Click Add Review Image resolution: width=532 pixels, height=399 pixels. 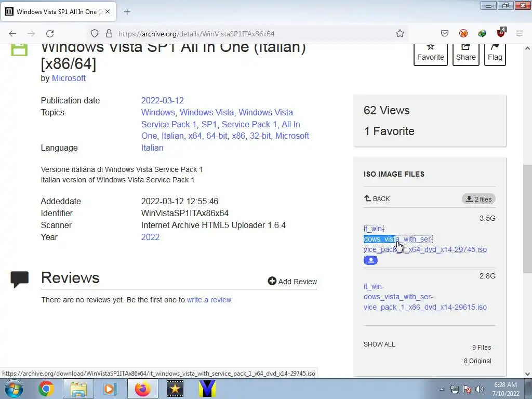(x=292, y=281)
